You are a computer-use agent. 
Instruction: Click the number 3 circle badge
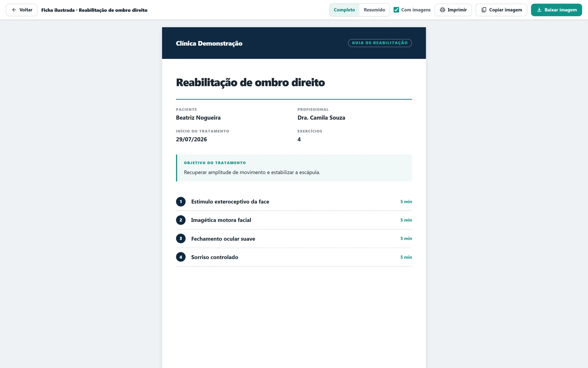[181, 238]
